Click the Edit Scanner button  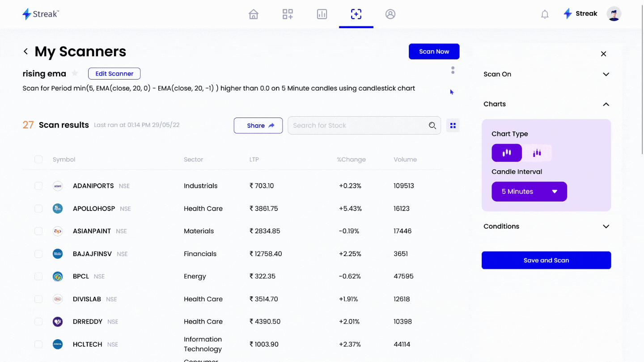pyautogui.click(x=114, y=74)
